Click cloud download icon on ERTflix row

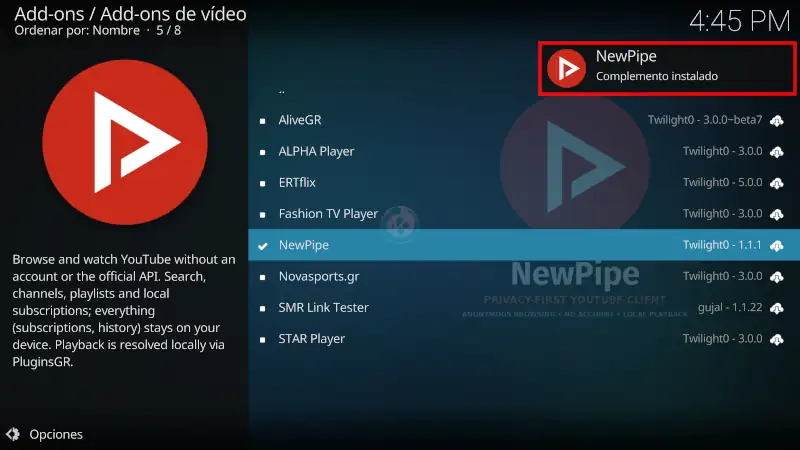click(777, 183)
